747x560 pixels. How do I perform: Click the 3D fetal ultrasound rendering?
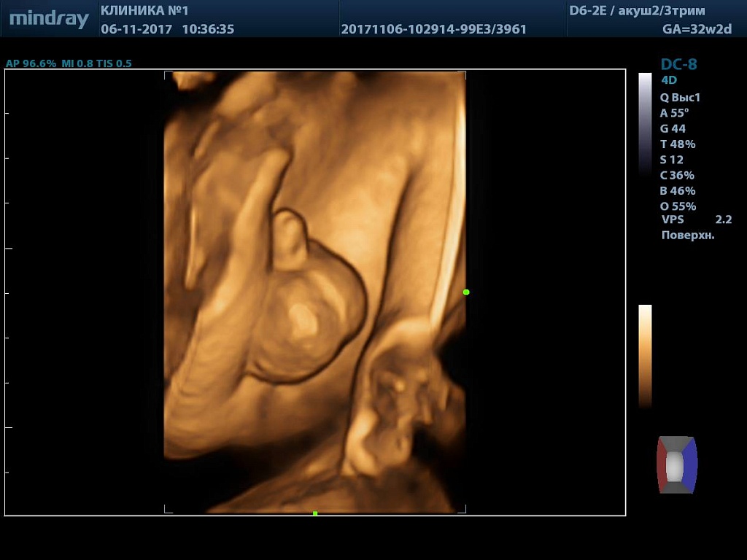click(315, 292)
